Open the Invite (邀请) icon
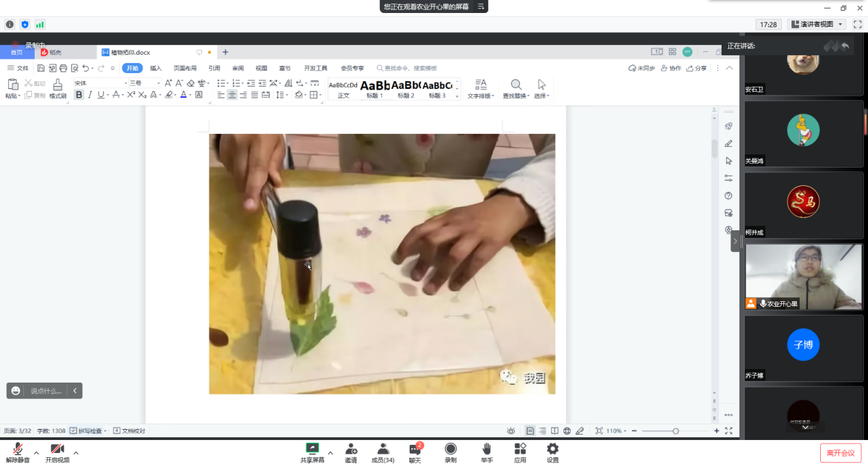This screenshot has width=868, height=466. [x=351, y=449]
